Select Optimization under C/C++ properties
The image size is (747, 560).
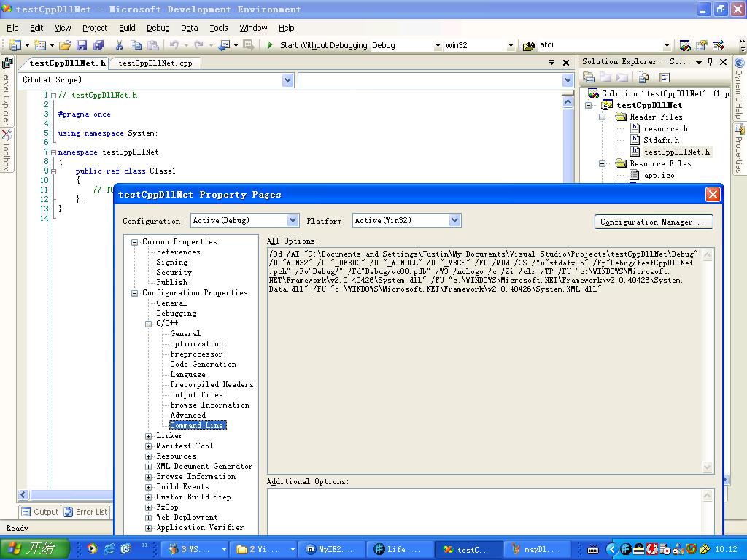tap(196, 344)
